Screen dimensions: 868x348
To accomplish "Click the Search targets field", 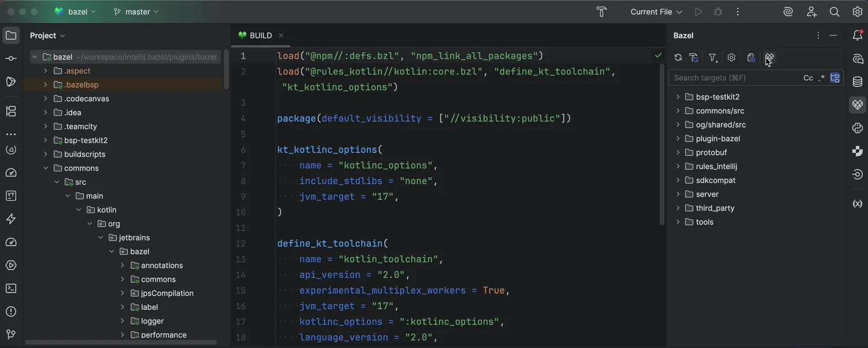I will 735,78.
